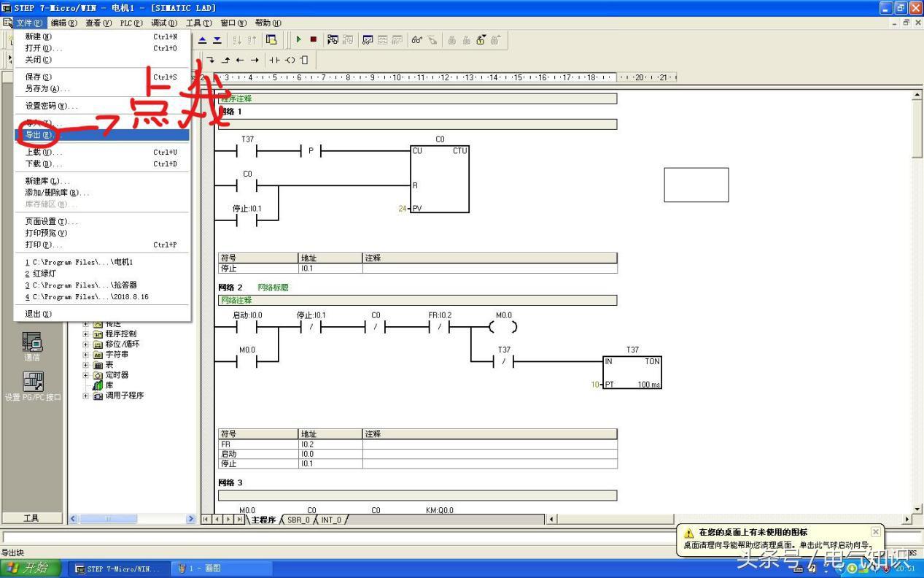The width and height of the screenshot is (924, 578).
Task: Open the 编辑 menu
Action: 64,23
